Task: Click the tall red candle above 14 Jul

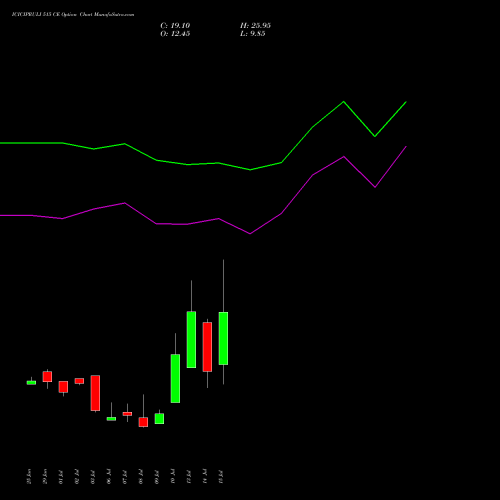Action: click(x=207, y=347)
